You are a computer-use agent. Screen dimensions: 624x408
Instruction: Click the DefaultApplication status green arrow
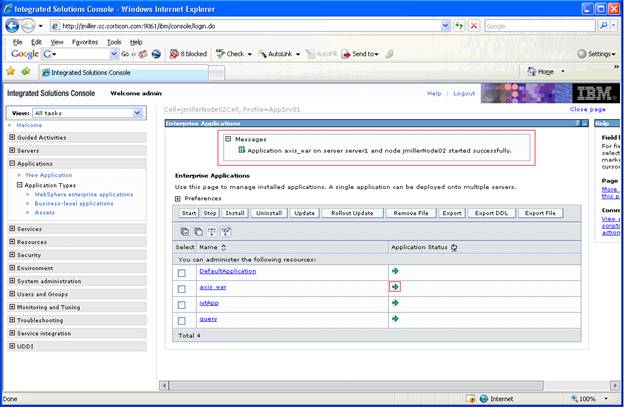coord(395,271)
